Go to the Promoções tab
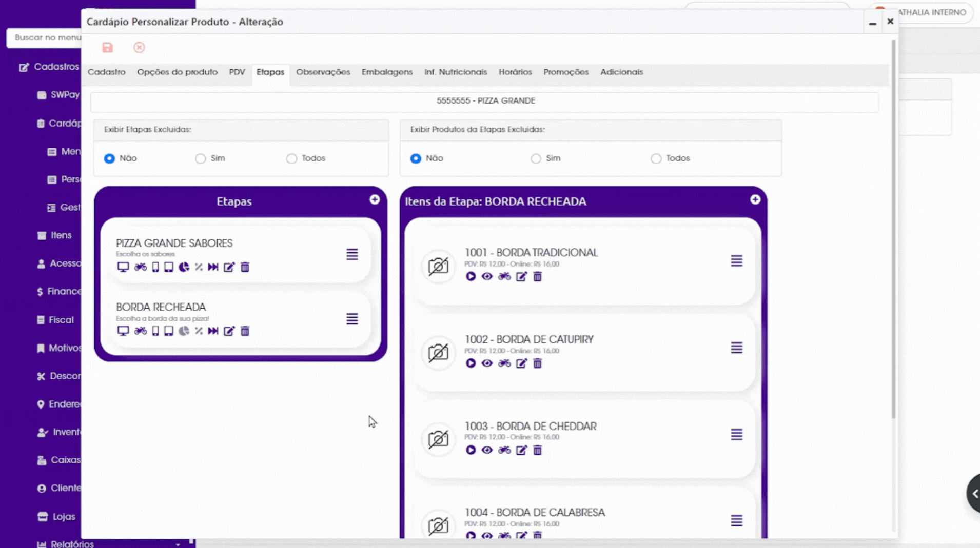 point(566,72)
